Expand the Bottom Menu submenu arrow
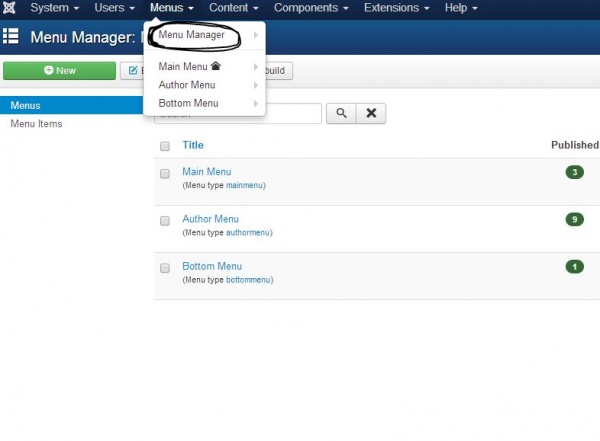 click(x=256, y=103)
